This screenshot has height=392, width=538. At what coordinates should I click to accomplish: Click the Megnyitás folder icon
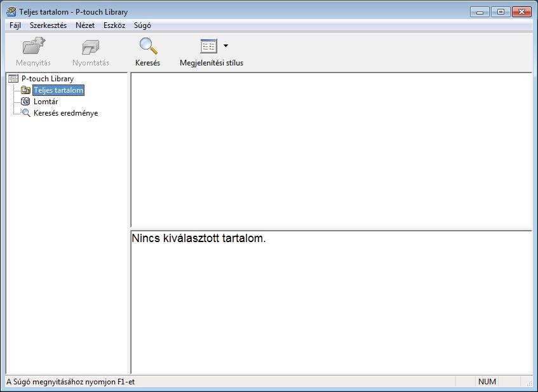click(34, 46)
